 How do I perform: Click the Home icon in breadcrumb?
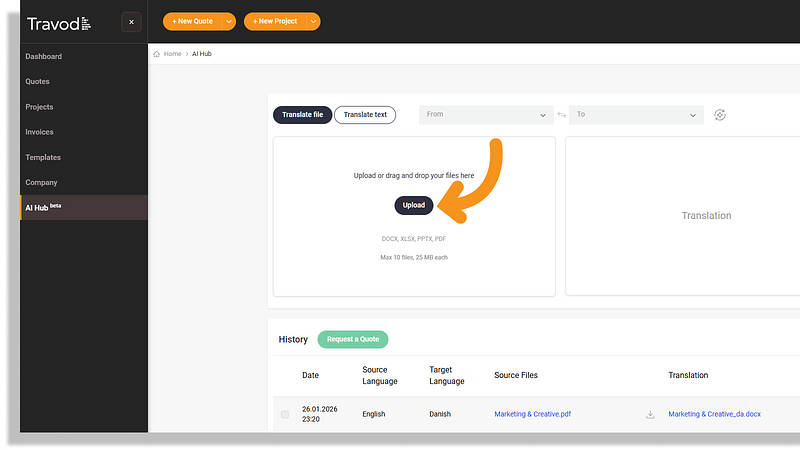click(157, 53)
